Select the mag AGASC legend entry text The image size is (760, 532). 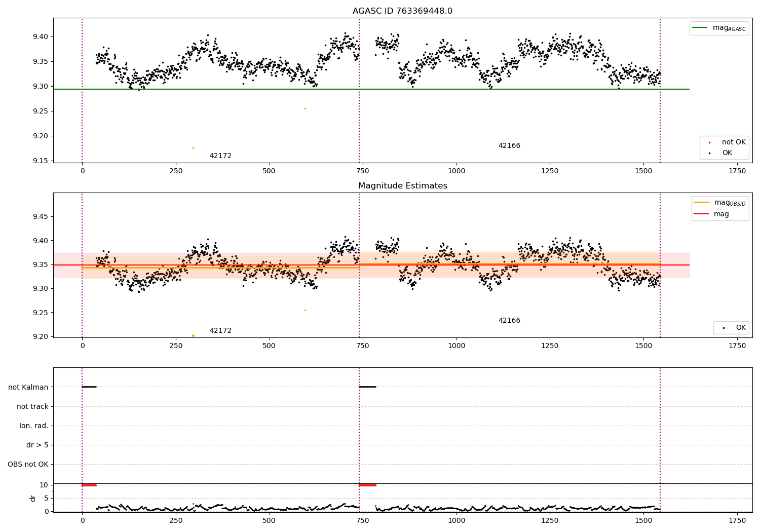729,28
